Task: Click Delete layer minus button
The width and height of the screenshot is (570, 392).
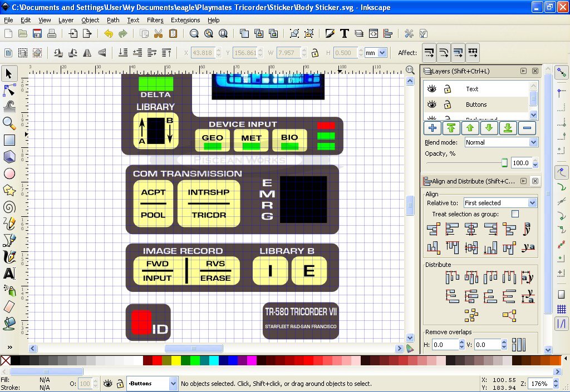Action: click(527, 128)
